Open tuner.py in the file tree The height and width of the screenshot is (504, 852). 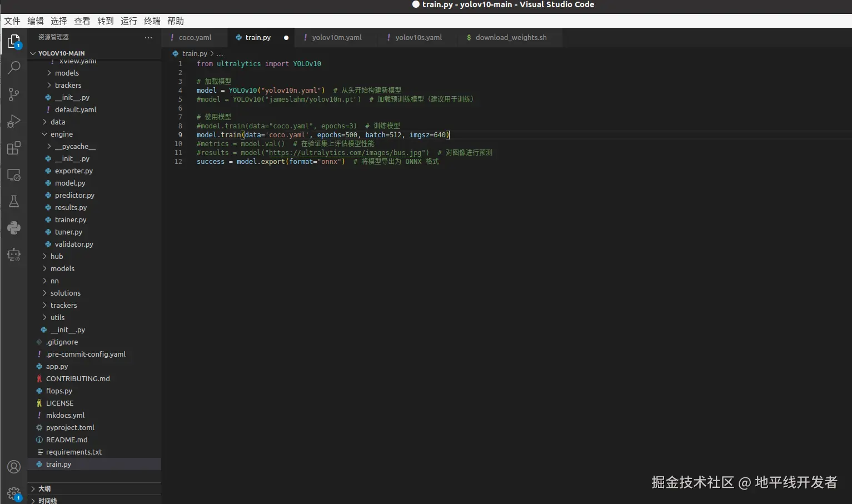pyautogui.click(x=68, y=232)
